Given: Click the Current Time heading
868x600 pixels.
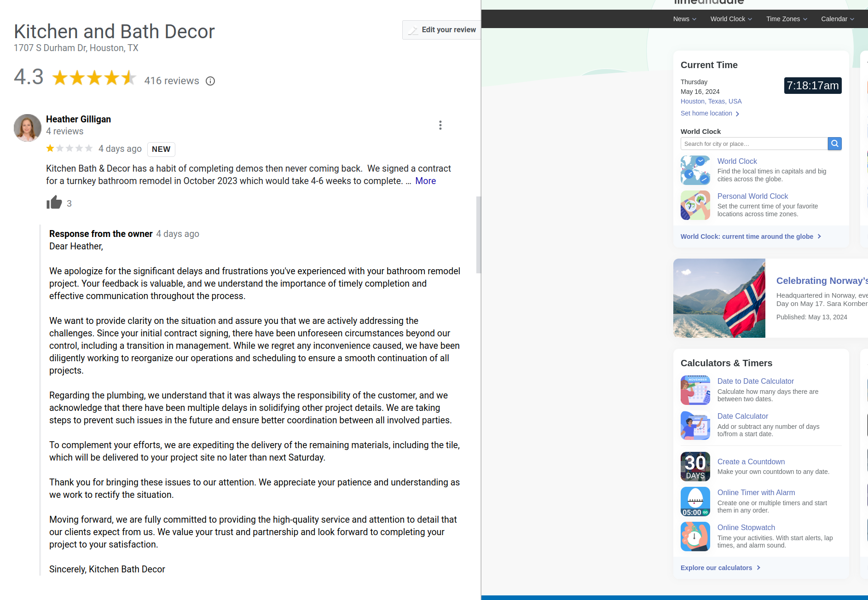Looking at the screenshot, I should click(709, 65).
